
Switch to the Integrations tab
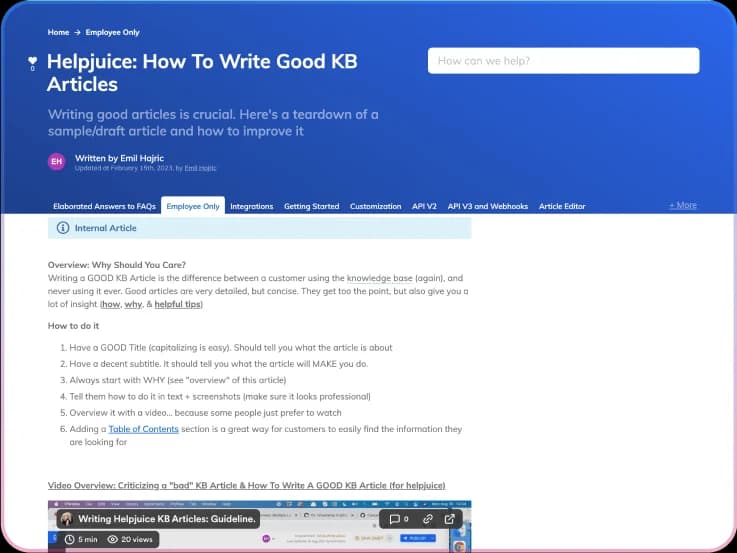pyautogui.click(x=251, y=206)
